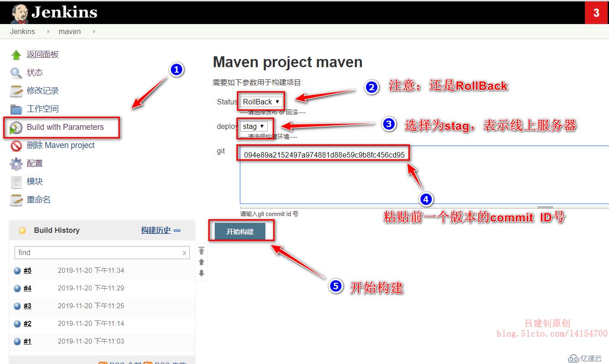Image resolution: width=609 pixels, height=364 pixels.
Task: Open the 构建历史 trend link
Action: [x=156, y=231]
